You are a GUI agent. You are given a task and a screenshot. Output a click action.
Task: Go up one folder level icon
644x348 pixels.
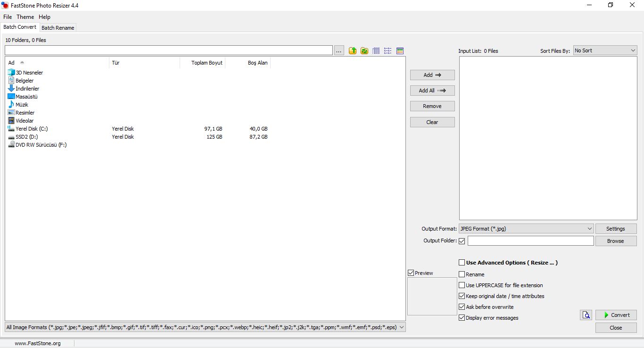[x=353, y=50]
